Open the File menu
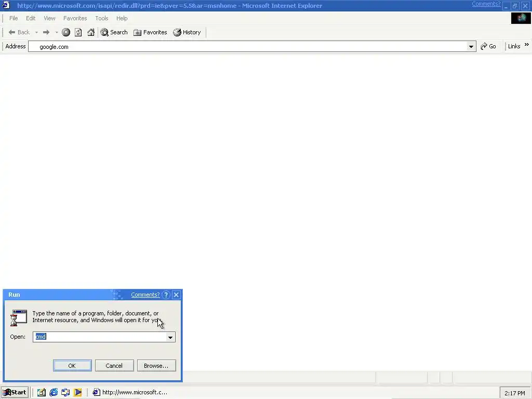This screenshot has width=532, height=399. click(14, 18)
